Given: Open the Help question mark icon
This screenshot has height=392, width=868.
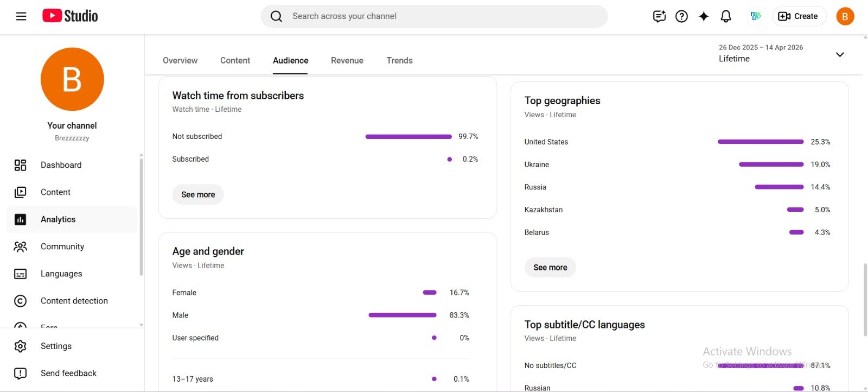Looking at the screenshot, I should click(681, 16).
